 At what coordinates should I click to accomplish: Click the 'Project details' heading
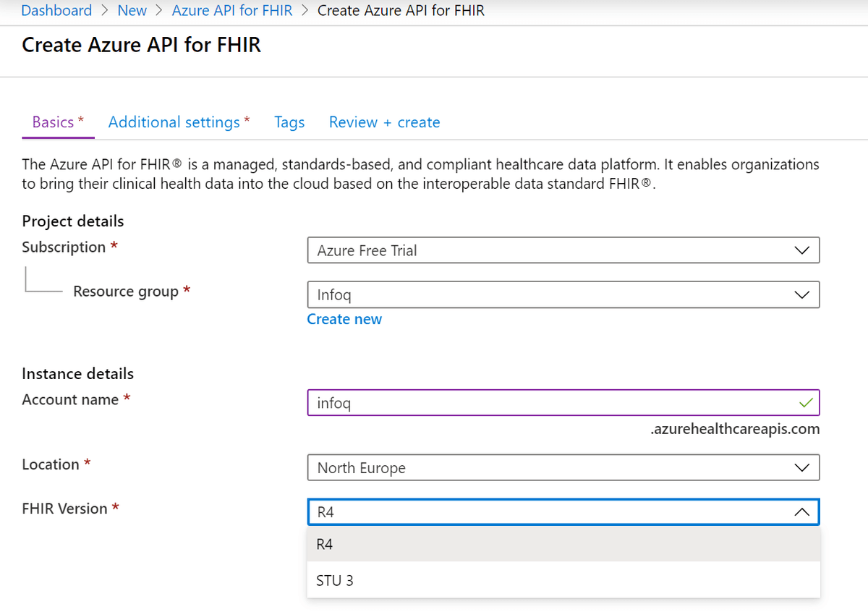[73, 221]
